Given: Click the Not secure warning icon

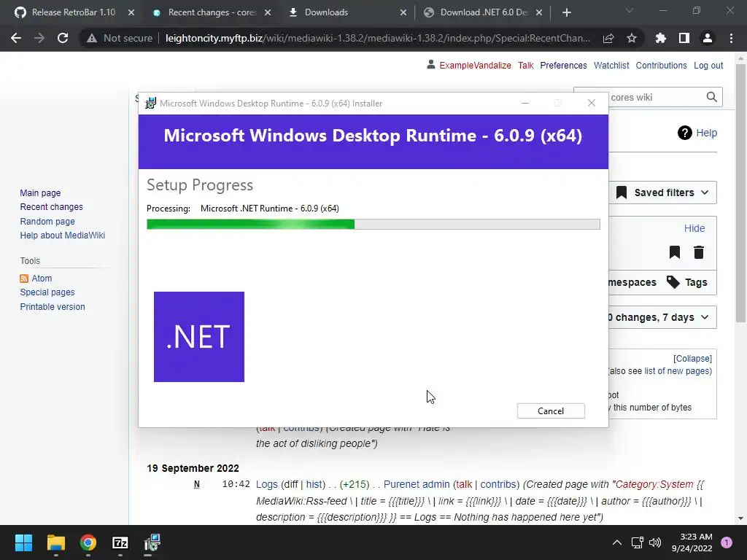Looking at the screenshot, I should [x=92, y=38].
